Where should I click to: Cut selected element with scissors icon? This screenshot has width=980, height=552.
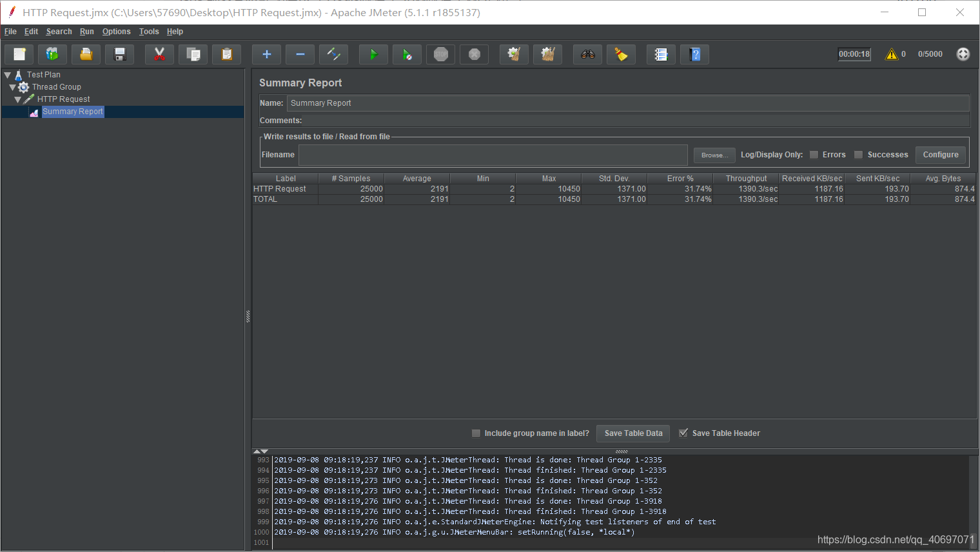[x=160, y=54]
